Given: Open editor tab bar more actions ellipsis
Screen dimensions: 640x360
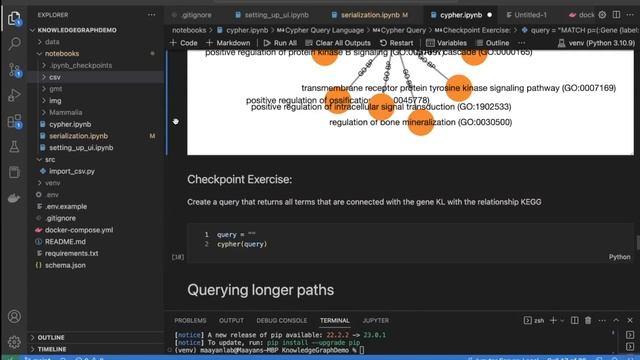Looking at the screenshot, I should click(x=630, y=15).
